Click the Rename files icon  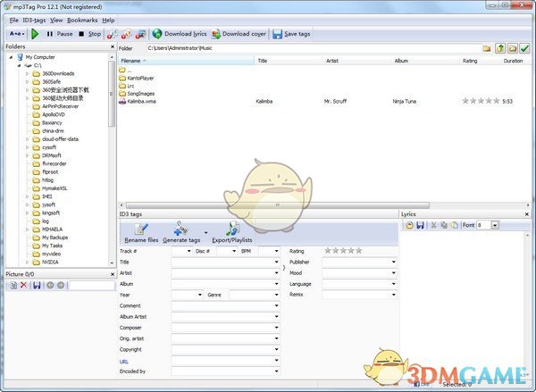[x=141, y=229]
